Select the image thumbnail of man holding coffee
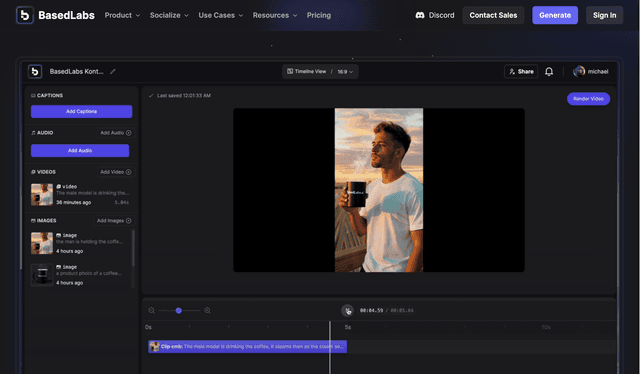640x374 pixels. (x=42, y=243)
